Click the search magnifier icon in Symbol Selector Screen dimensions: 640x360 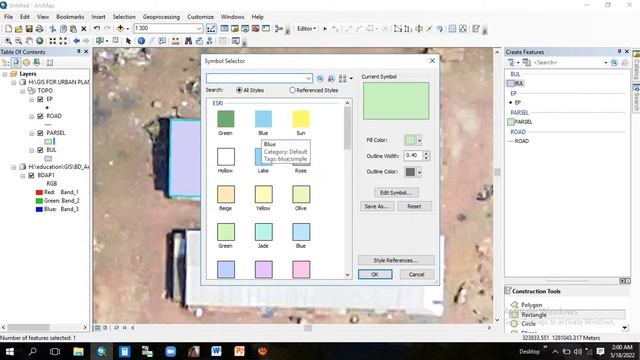click(x=320, y=78)
